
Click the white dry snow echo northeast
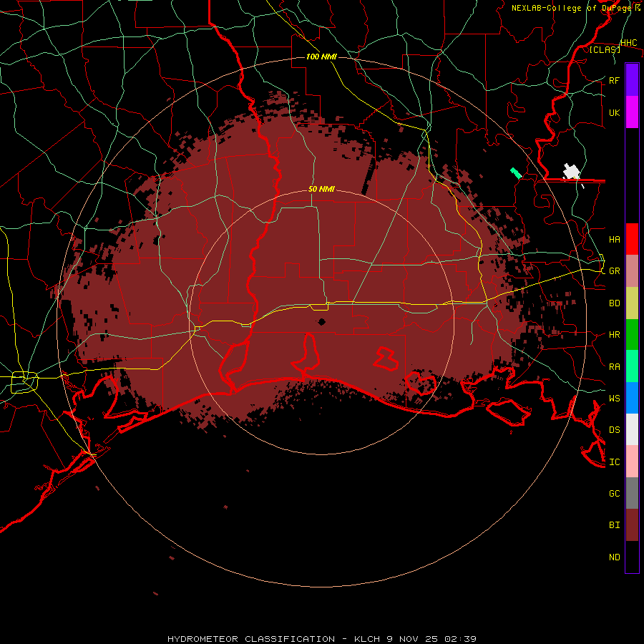[x=572, y=171]
